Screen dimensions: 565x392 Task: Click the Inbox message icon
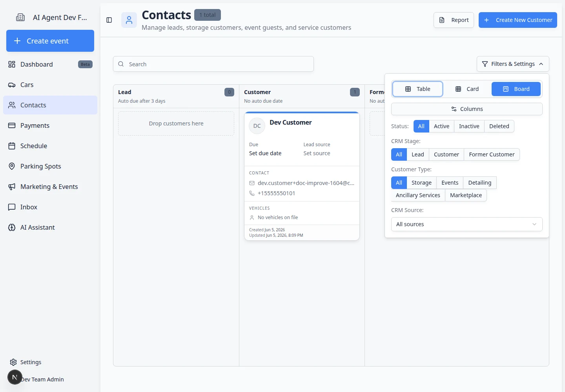pos(12,207)
